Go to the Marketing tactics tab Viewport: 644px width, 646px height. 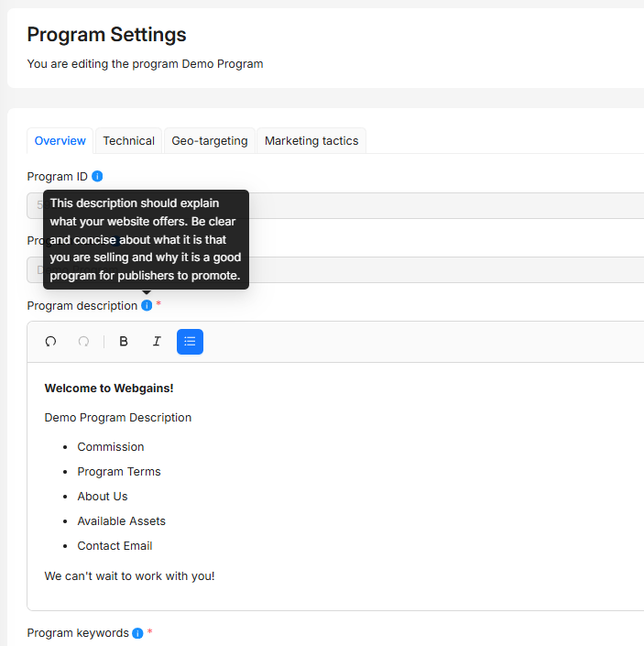click(x=311, y=141)
